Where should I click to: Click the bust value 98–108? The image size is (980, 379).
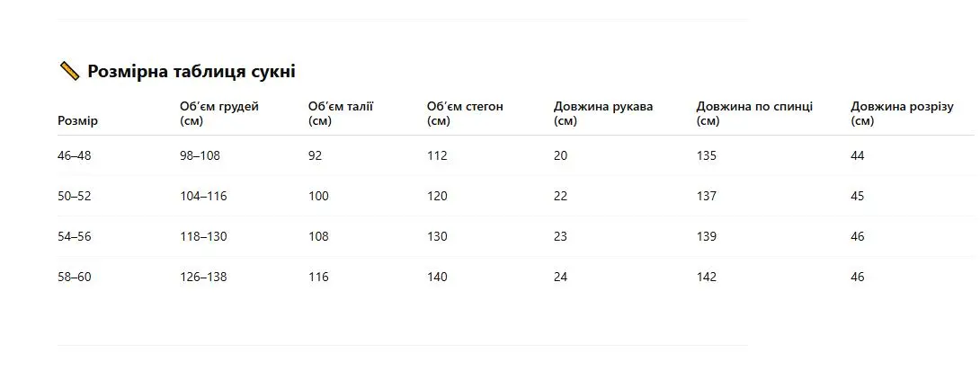pyautogui.click(x=200, y=155)
